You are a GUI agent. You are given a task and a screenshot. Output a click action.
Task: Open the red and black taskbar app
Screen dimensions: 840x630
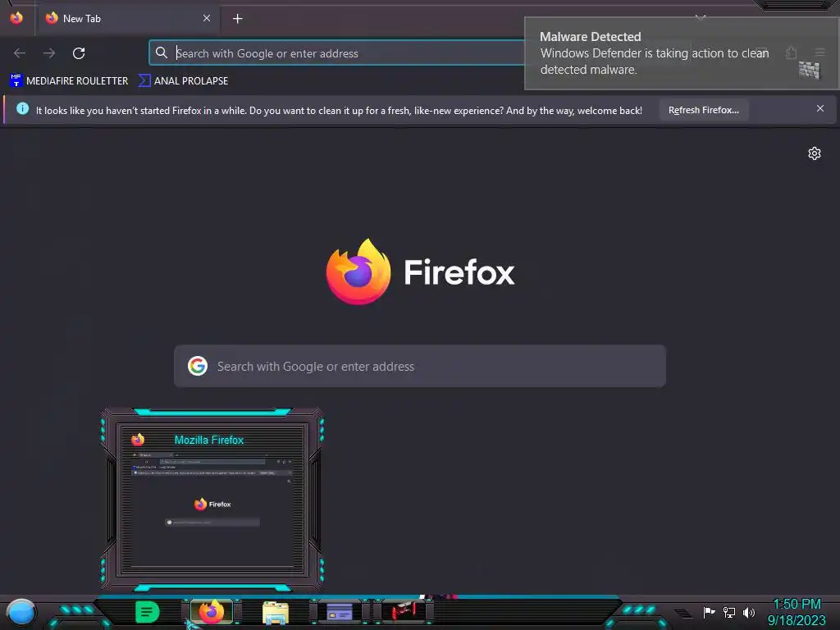point(404,611)
